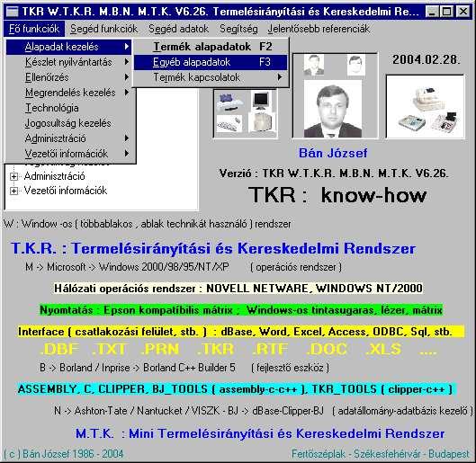Select Adminisztráció tree item
The width and height of the screenshot is (476, 463).
coord(54,176)
